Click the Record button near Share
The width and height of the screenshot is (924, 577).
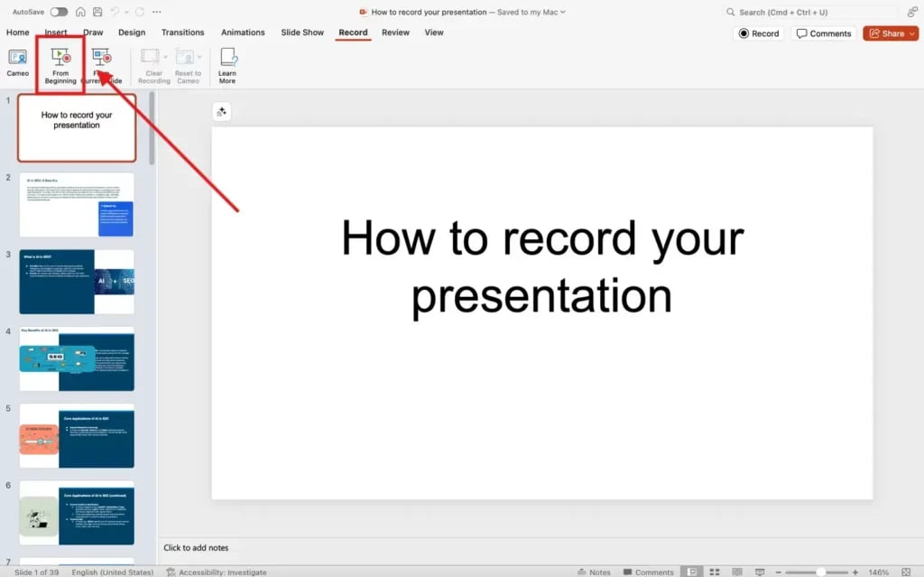click(758, 33)
